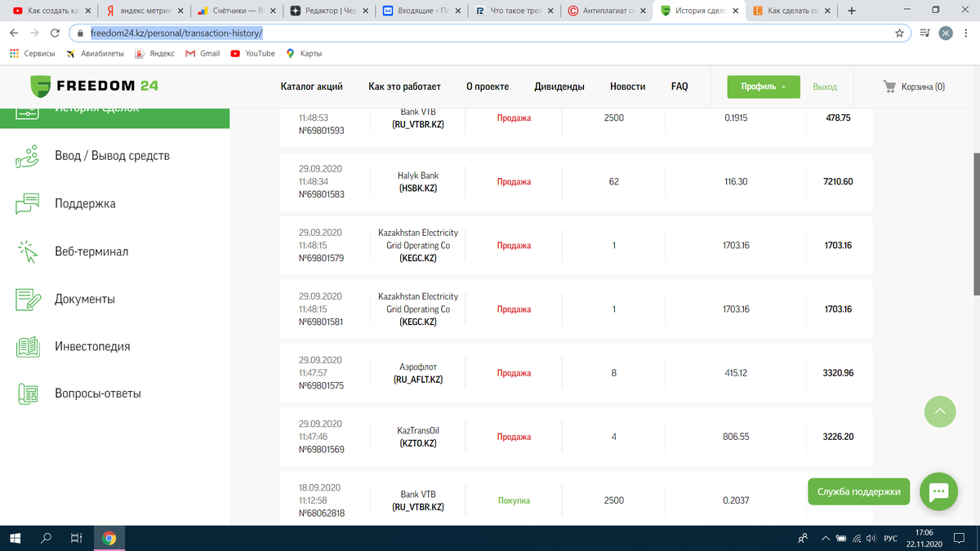The width and height of the screenshot is (980, 551).
Task: Switch to the Яндекс метрика tab
Action: click(146, 11)
